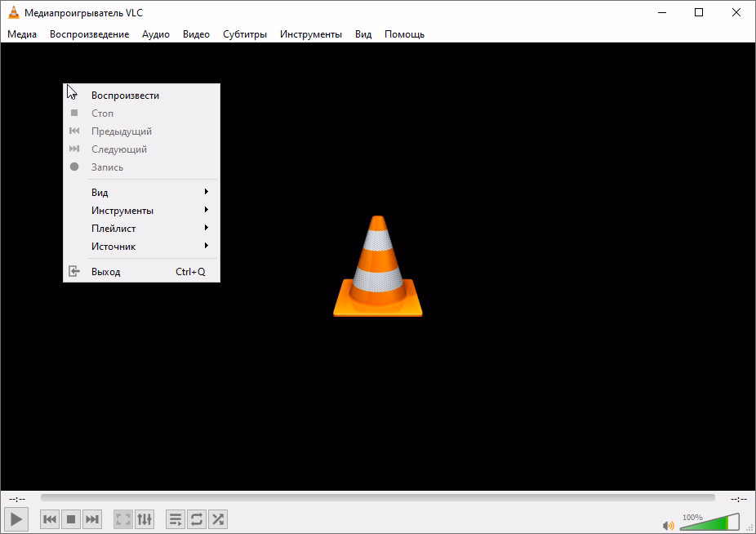Image resolution: width=756 pixels, height=534 pixels.
Task: Show the playlist using toolbar icon
Action: pos(176,519)
